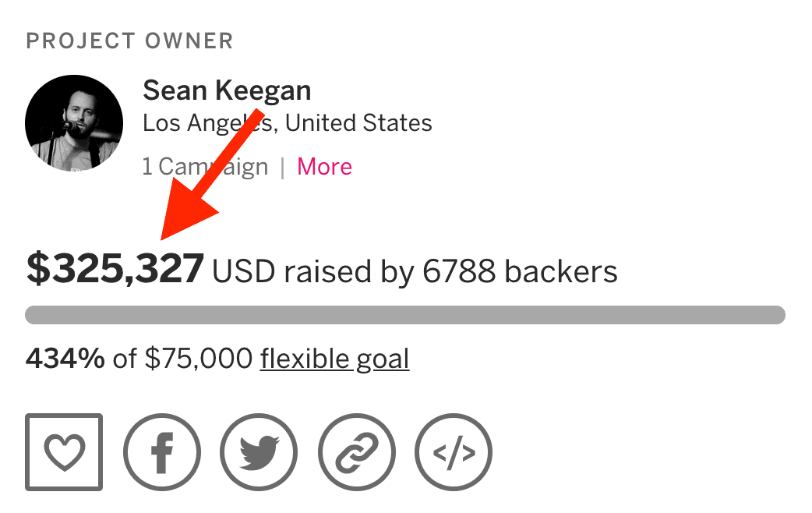Click the 6788 backers text
Viewport: 812px width, 513px height.
(520, 271)
